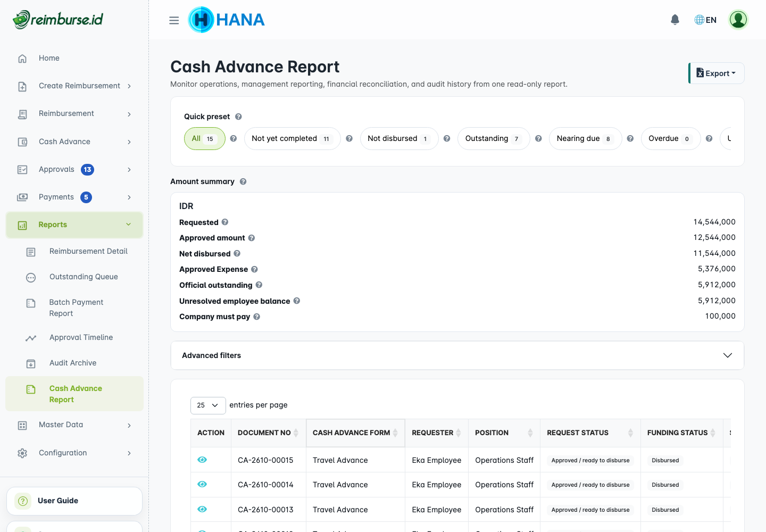Image resolution: width=766 pixels, height=532 pixels.
Task: View details of CA-2610-00014 eye icon
Action: [202, 484]
